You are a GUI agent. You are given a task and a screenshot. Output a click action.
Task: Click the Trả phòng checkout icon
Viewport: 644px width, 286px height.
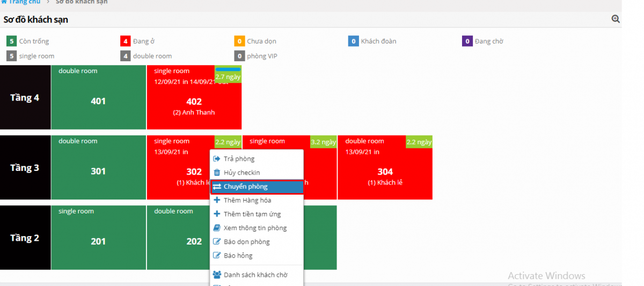217,159
